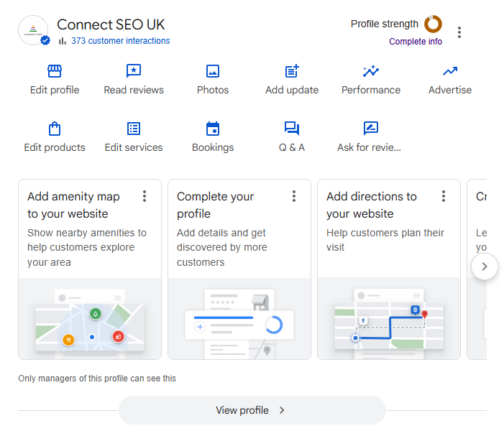This screenshot has height=436, width=504.
Task: Open Edit profile storefront icon
Action: point(55,71)
